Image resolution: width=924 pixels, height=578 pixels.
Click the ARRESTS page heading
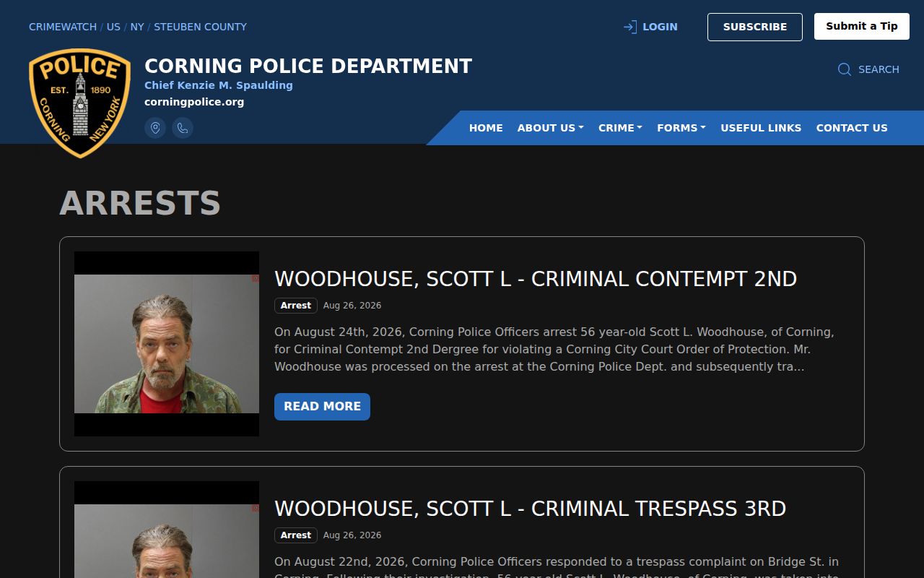point(140,203)
